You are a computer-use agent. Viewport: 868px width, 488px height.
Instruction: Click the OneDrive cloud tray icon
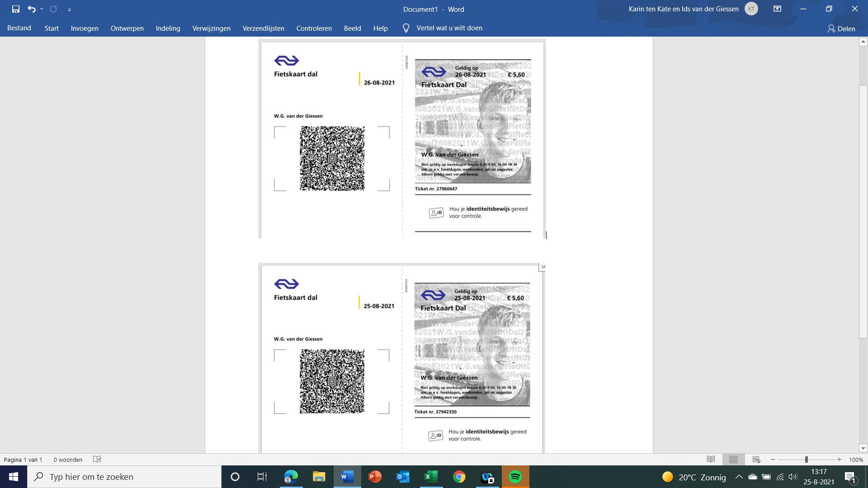coord(752,477)
